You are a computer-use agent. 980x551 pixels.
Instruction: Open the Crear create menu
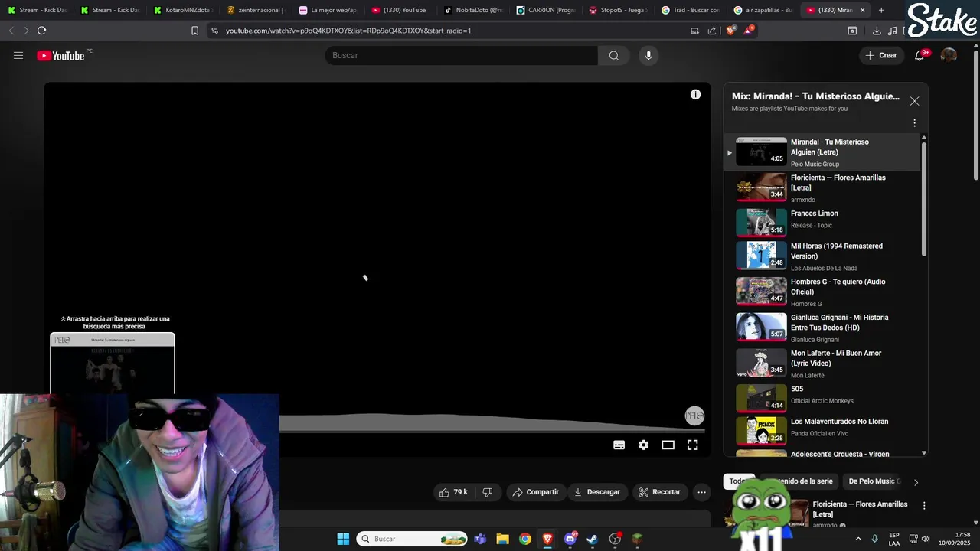(881, 55)
